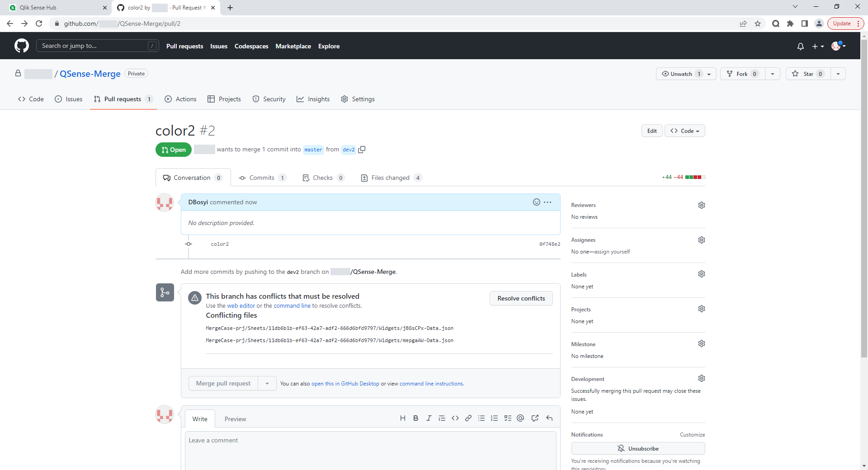This screenshot has width=868, height=470.
Task: Copy the dev2 branch name icon
Action: [362, 150]
